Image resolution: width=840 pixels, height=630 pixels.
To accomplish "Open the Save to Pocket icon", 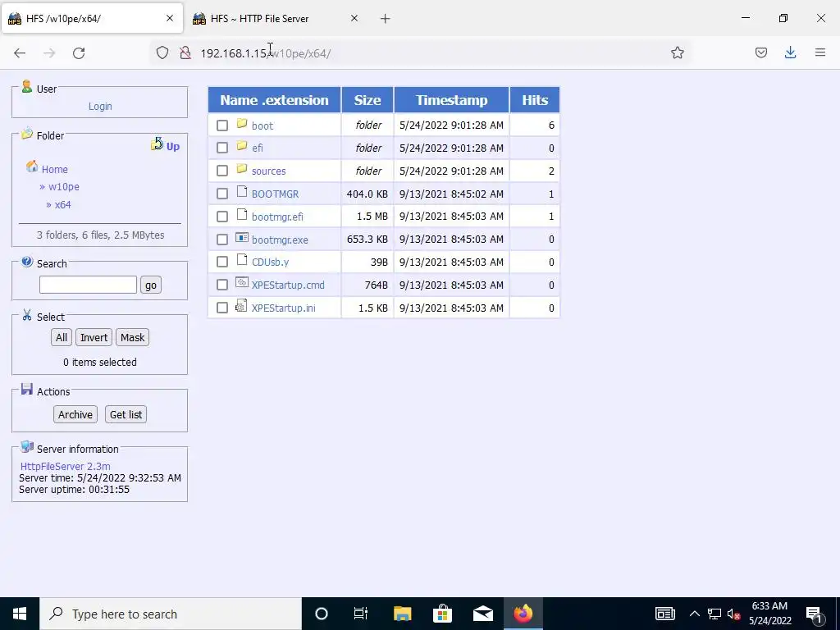I will click(x=760, y=52).
